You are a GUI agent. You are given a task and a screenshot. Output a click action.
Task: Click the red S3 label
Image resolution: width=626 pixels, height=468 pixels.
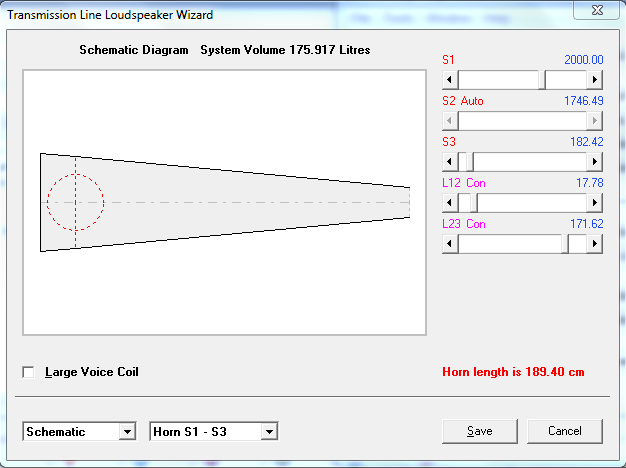click(449, 142)
